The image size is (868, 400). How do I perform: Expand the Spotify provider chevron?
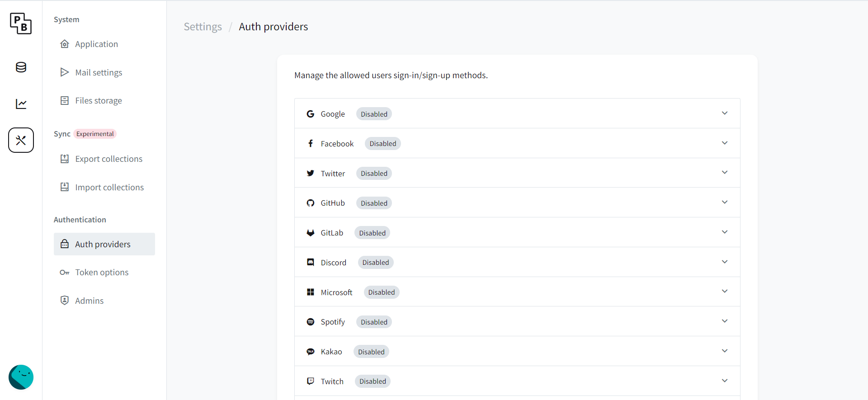725,321
